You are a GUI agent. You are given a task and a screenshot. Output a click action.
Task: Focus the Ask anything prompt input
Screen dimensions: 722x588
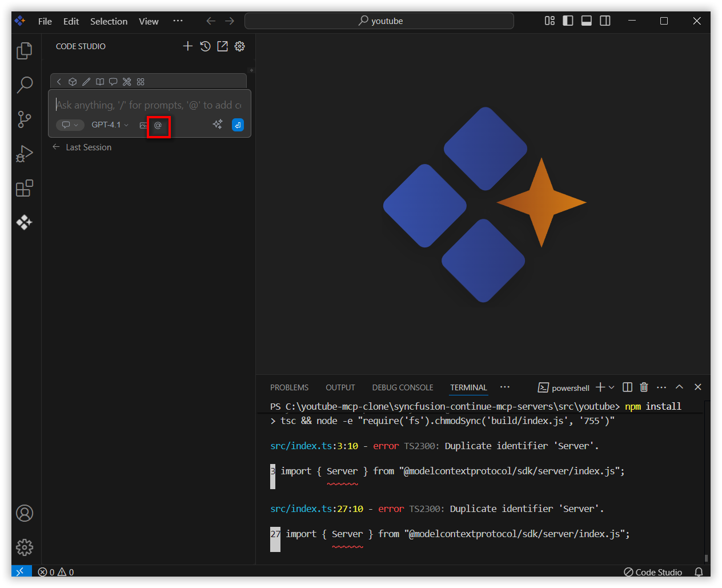[149, 105]
